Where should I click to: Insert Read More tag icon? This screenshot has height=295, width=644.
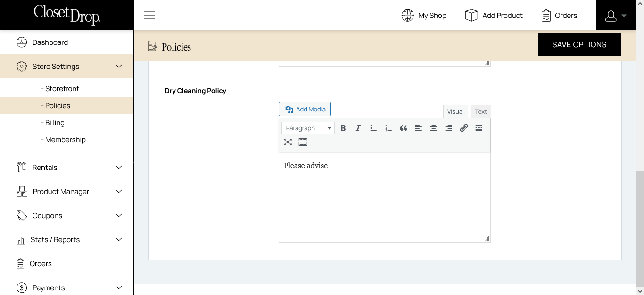coord(479,128)
